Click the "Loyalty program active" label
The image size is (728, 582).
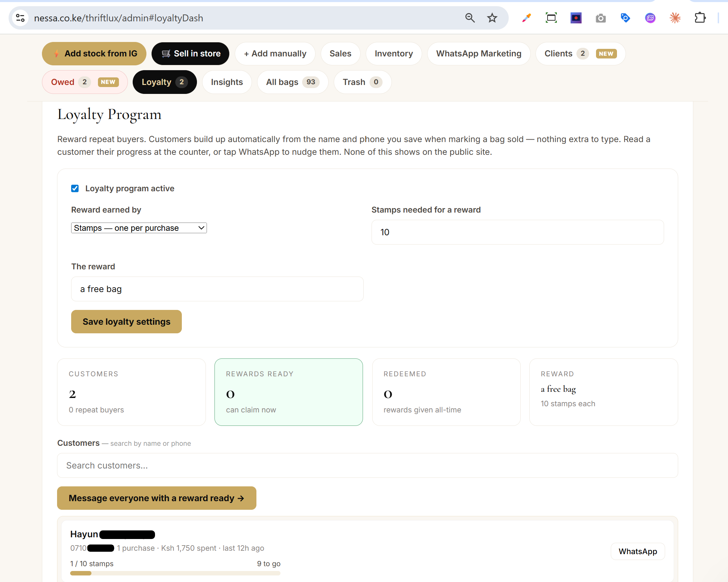[130, 188]
